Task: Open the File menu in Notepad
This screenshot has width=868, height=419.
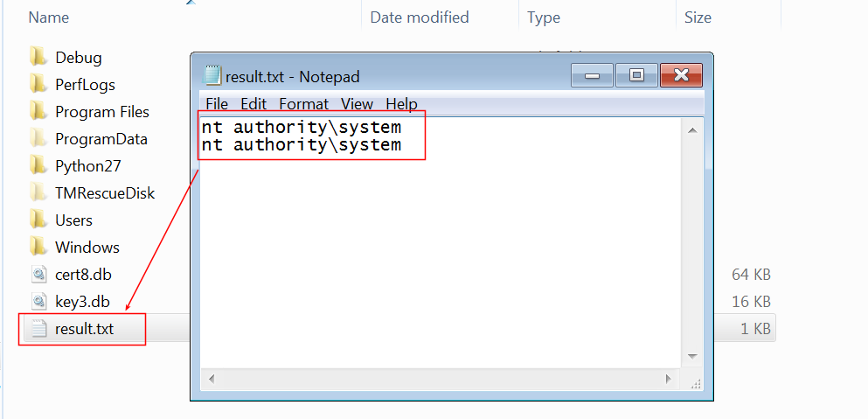Action: pos(217,104)
